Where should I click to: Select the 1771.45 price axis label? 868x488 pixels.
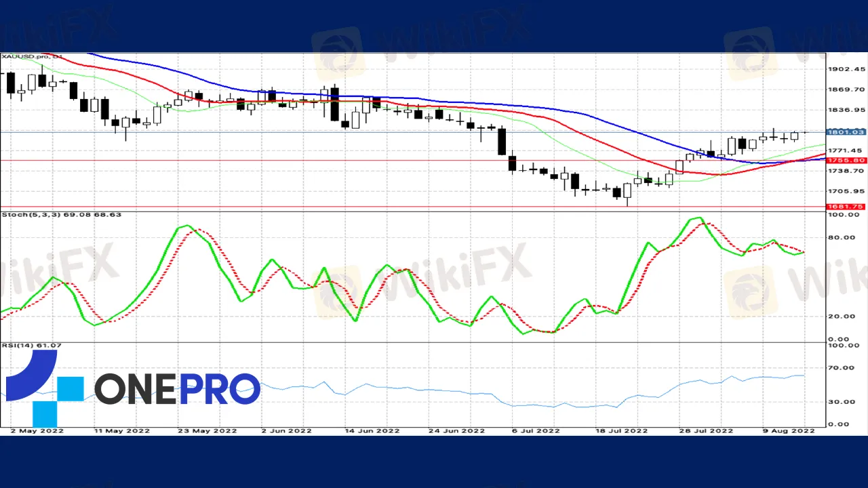[x=846, y=150]
